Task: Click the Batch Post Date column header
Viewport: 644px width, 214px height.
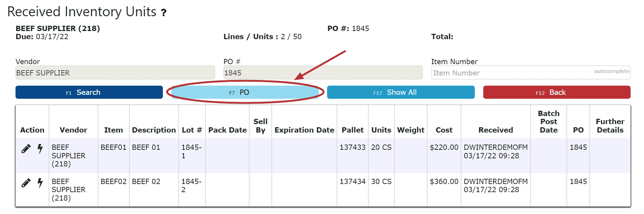Action: pyautogui.click(x=548, y=122)
